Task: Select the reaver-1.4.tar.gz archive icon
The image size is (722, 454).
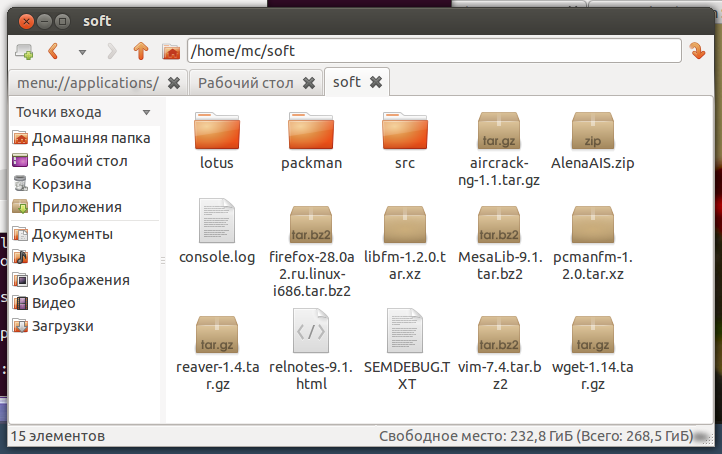Action: 217,335
